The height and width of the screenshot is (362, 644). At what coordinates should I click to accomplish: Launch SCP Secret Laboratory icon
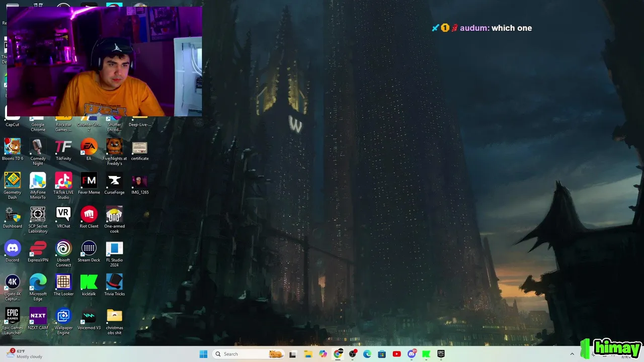38,215
